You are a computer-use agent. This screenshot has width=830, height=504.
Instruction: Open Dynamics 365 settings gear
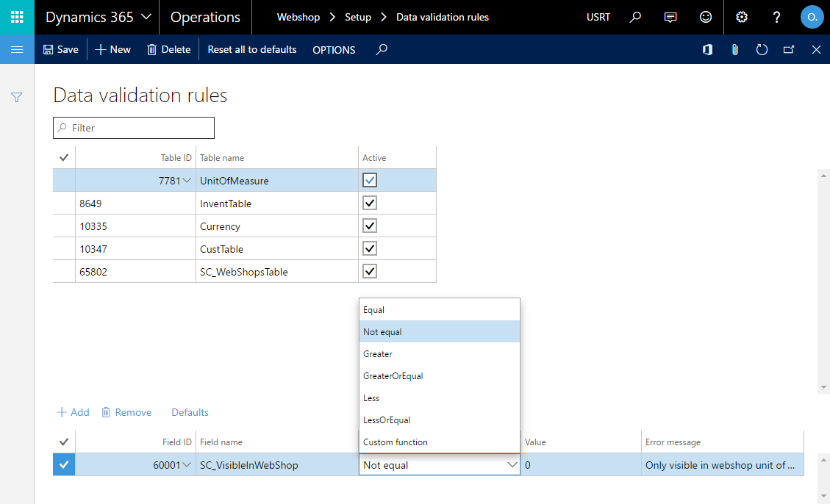pyautogui.click(x=741, y=17)
